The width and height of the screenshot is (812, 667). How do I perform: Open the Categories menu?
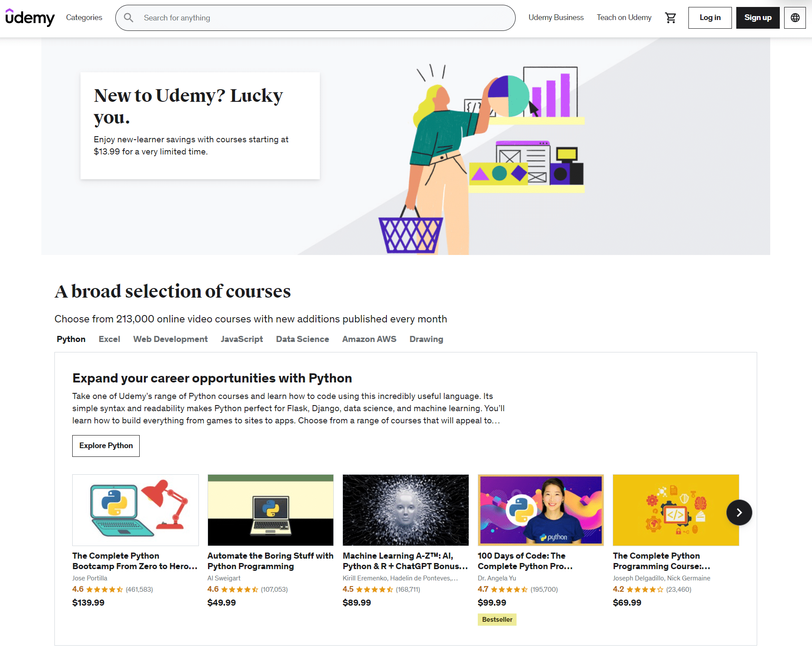(x=84, y=17)
